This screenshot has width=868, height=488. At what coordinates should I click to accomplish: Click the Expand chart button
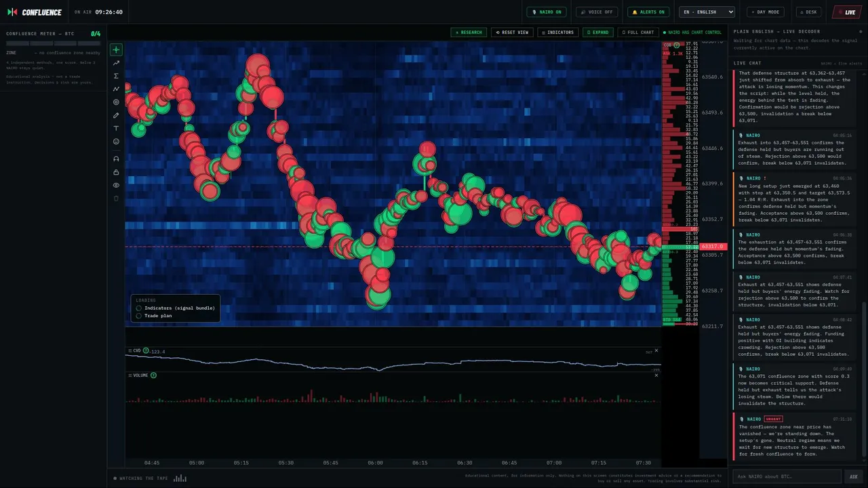pos(598,33)
